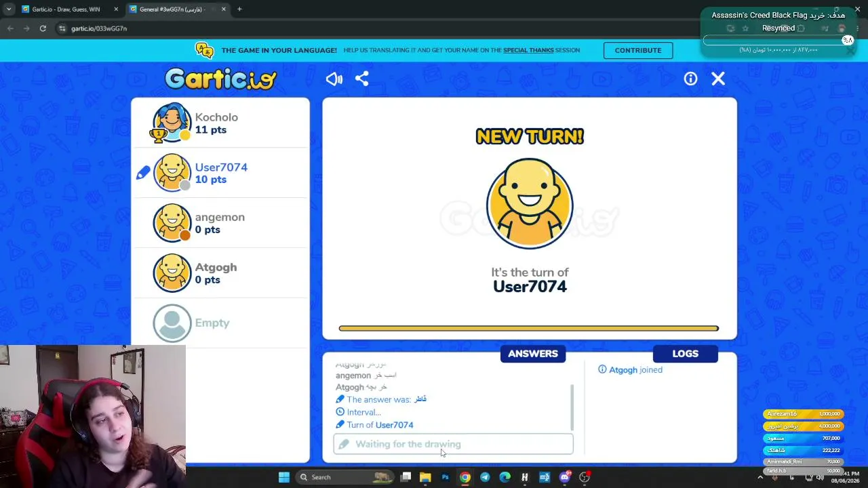
Task: Click the site info icon in address bar
Action: coord(62,28)
